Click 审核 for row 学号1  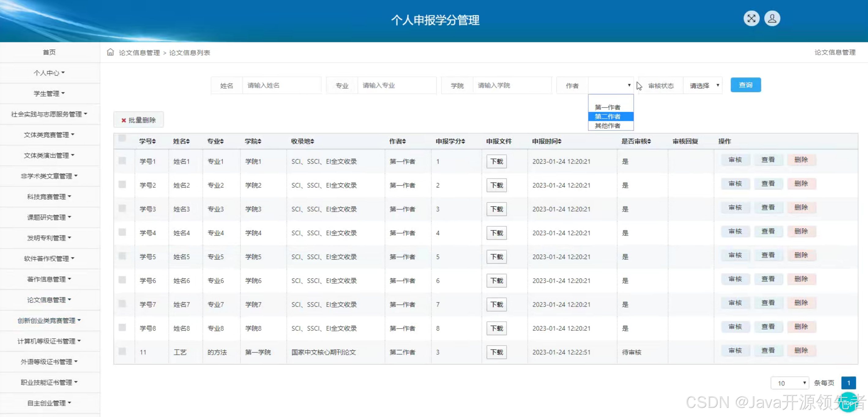coord(735,160)
